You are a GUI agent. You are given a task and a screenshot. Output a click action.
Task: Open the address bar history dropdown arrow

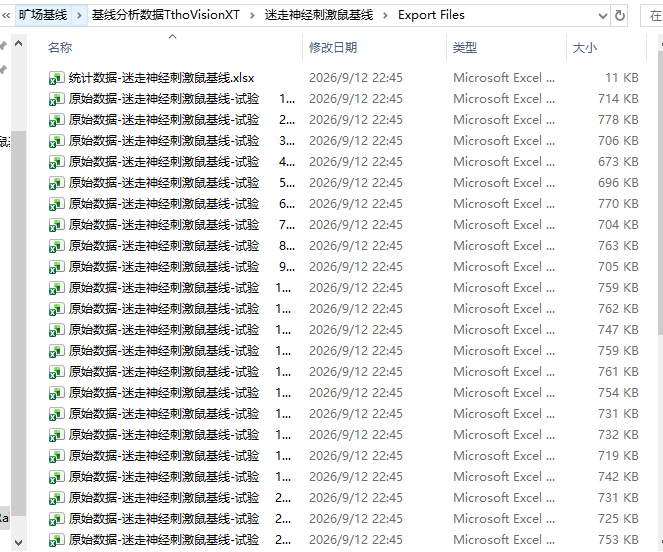pos(603,16)
